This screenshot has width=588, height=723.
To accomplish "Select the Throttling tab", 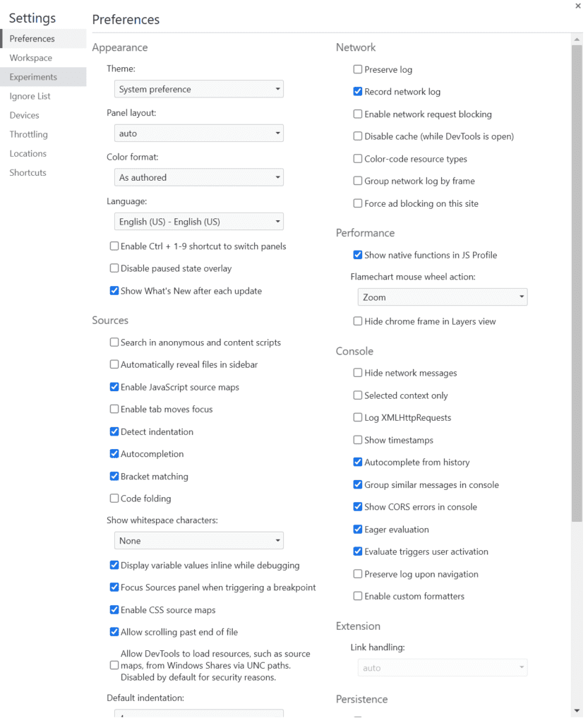I will point(28,134).
